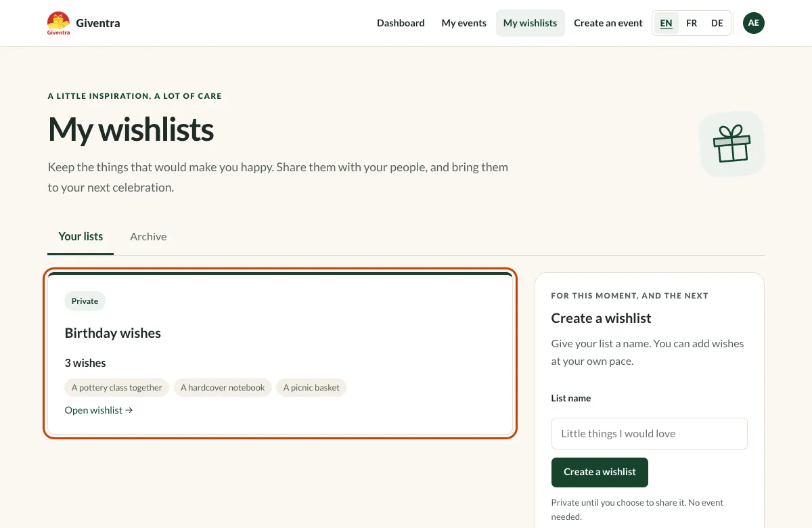Click the Giventra brand name text
The width and height of the screenshot is (812, 528).
(98, 23)
